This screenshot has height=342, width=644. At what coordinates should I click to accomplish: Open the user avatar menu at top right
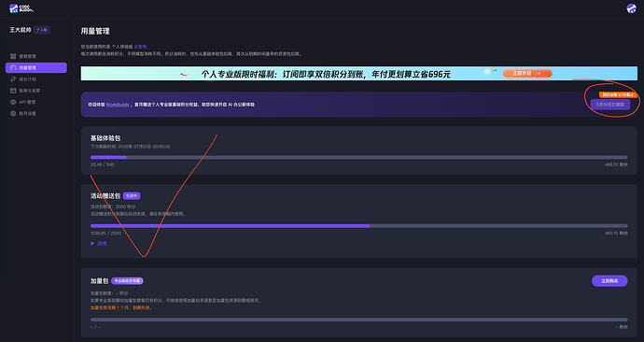pyautogui.click(x=631, y=8)
